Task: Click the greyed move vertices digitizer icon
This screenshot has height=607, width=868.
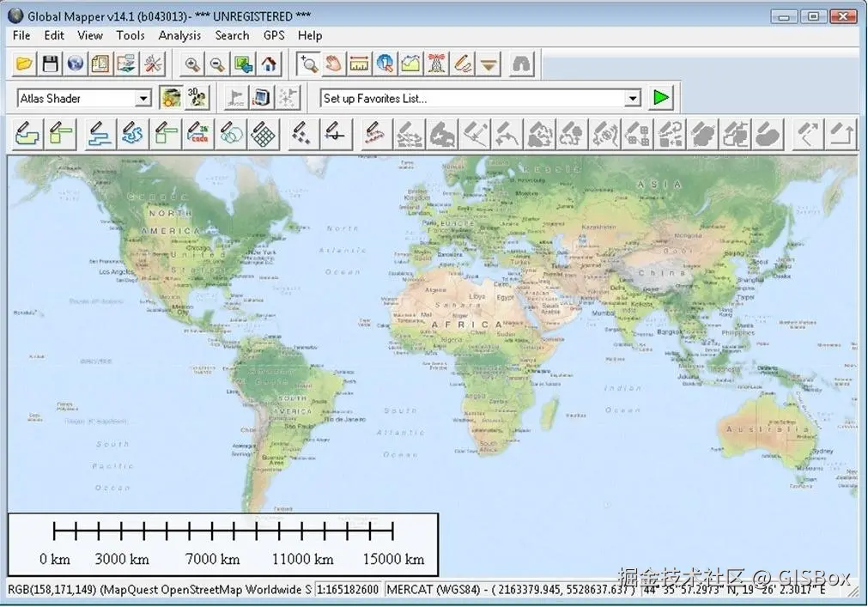Action: pos(409,135)
